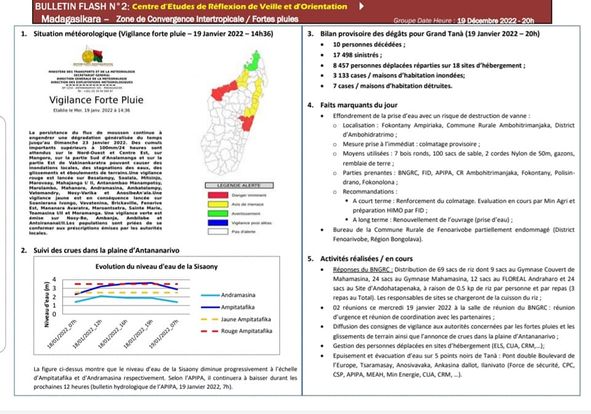Click the date '19 Décembre 2022 - 20h'
Viewport: 591px width, 414px height.
tap(495, 20)
